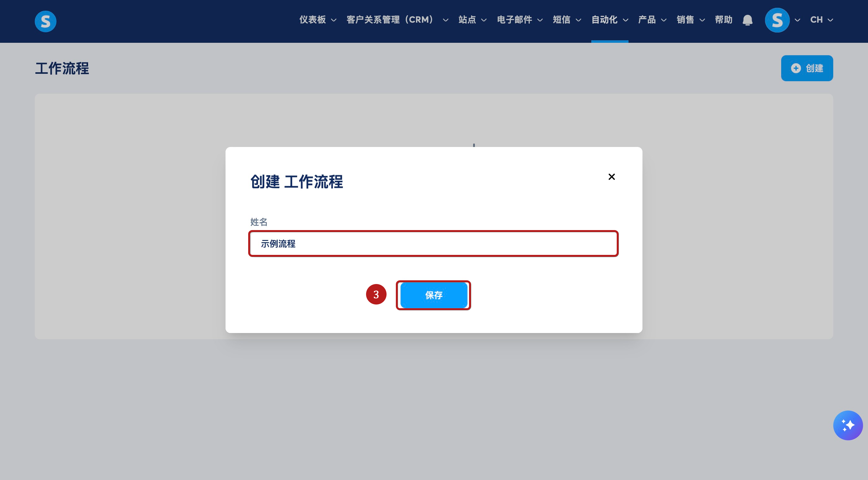Click the Systeme logo in the top-left corner
The width and height of the screenshot is (868, 480).
click(x=46, y=21)
